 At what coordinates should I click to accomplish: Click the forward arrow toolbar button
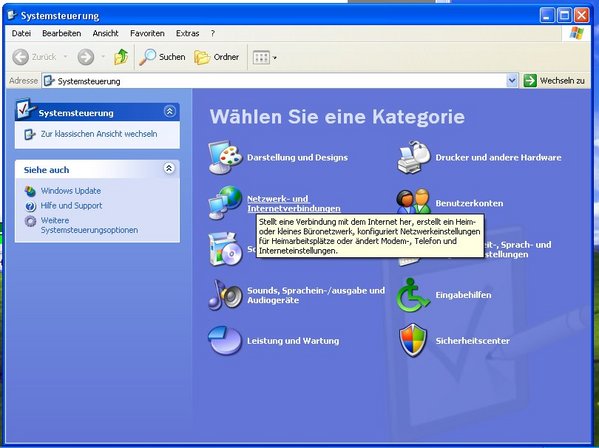(86, 57)
